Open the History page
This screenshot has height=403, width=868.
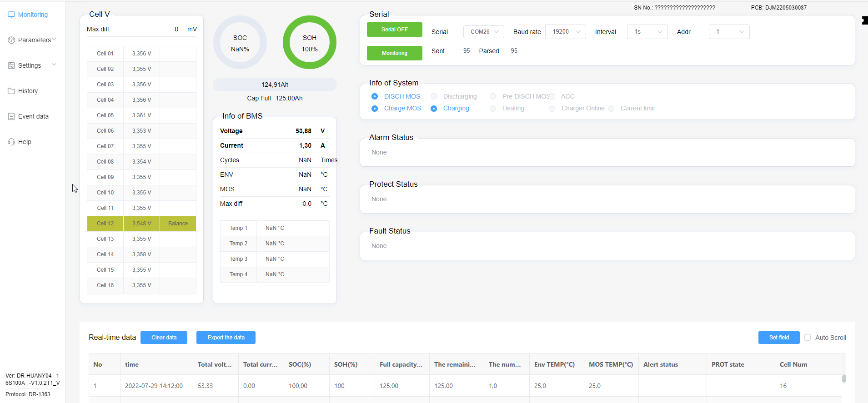pyautogui.click(x=28, y=91)
